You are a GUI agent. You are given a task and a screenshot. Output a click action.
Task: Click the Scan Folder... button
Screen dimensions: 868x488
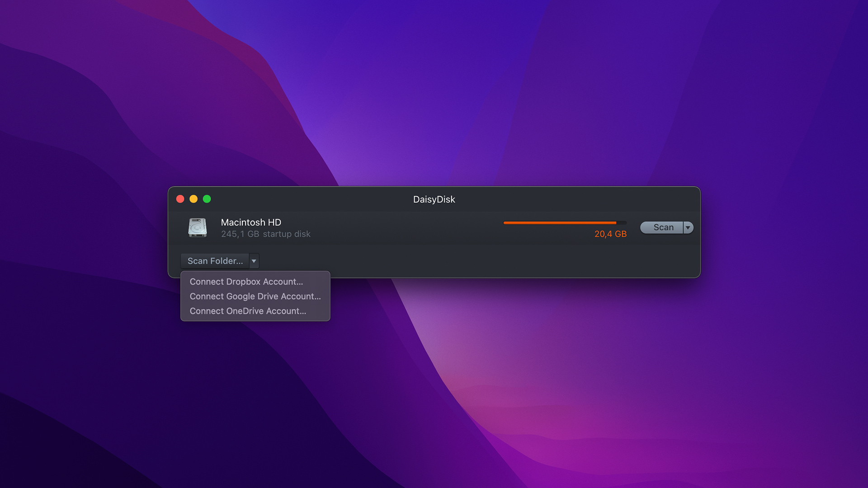pyautogui.click(x=215, y=261)
